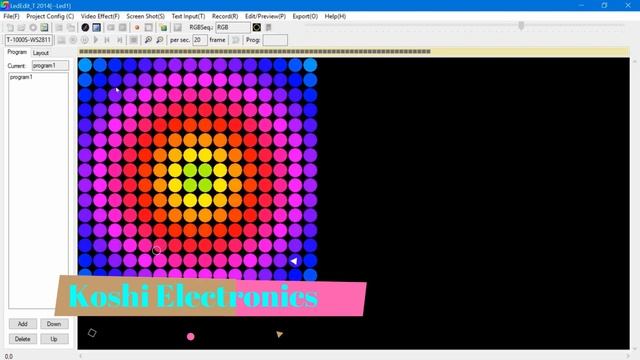Open the Video Effect menu
Viewport: 640px width, 360px height.
pos(100,16)
